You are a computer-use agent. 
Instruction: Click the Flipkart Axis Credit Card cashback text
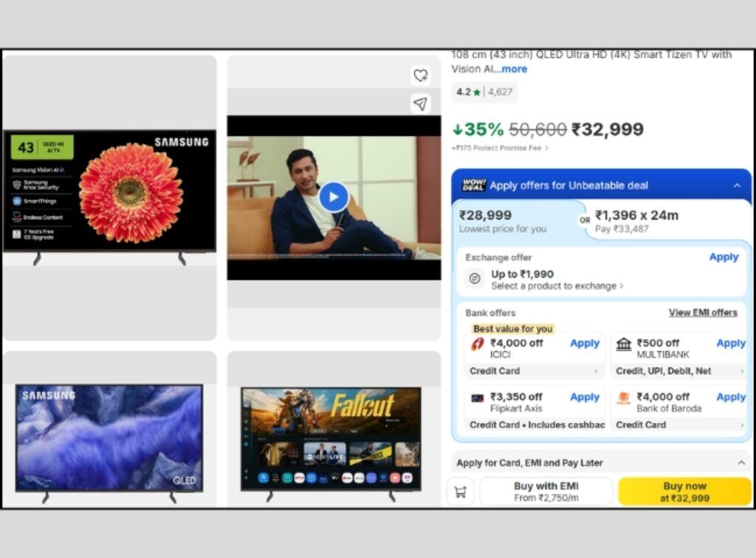point(537,425)
